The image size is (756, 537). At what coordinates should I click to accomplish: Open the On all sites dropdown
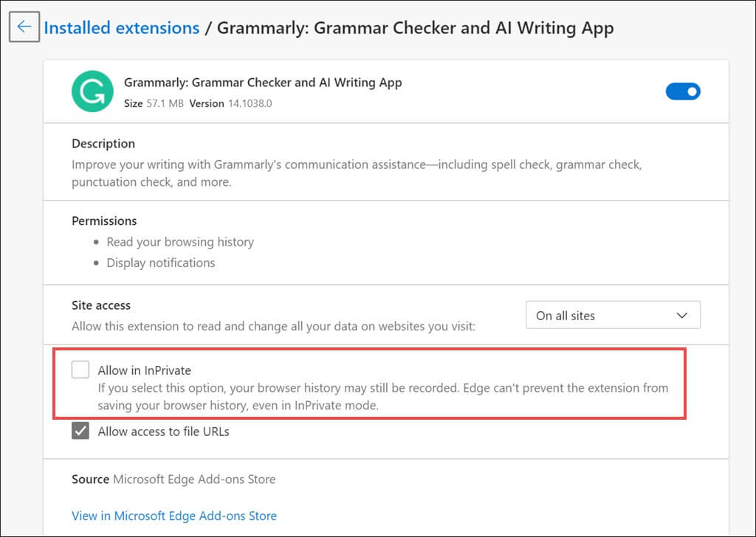pyautogui.click(x=613, y=316)
